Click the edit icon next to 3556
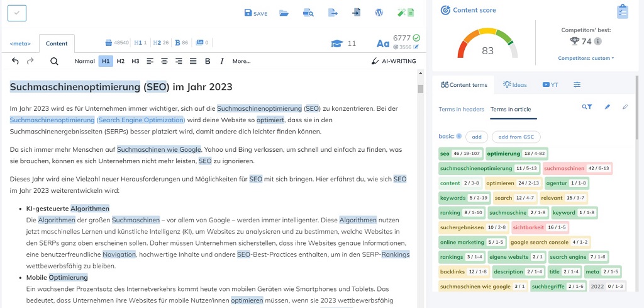The height and width of the screenshot is (308, 644). click(416, 47)
